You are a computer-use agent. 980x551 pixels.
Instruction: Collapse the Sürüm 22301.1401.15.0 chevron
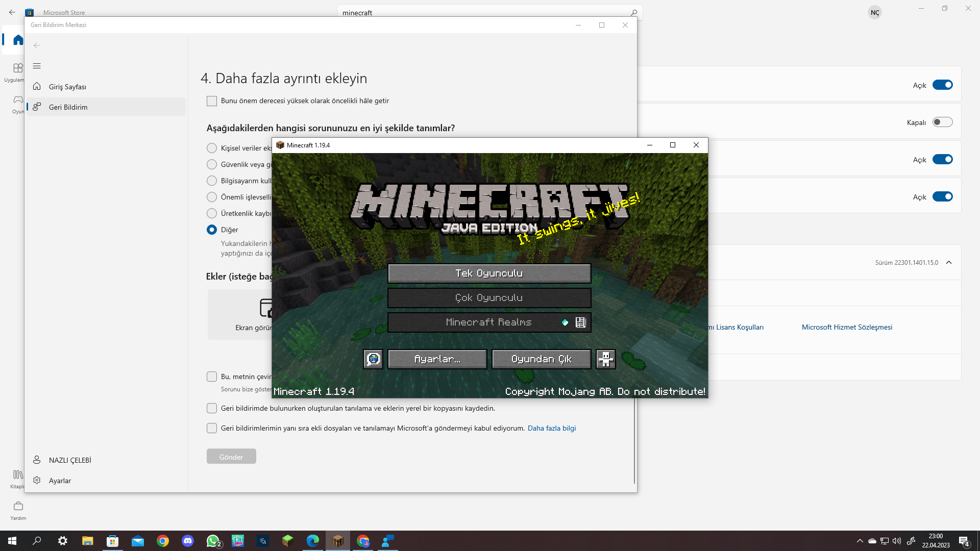click(949, 262)
